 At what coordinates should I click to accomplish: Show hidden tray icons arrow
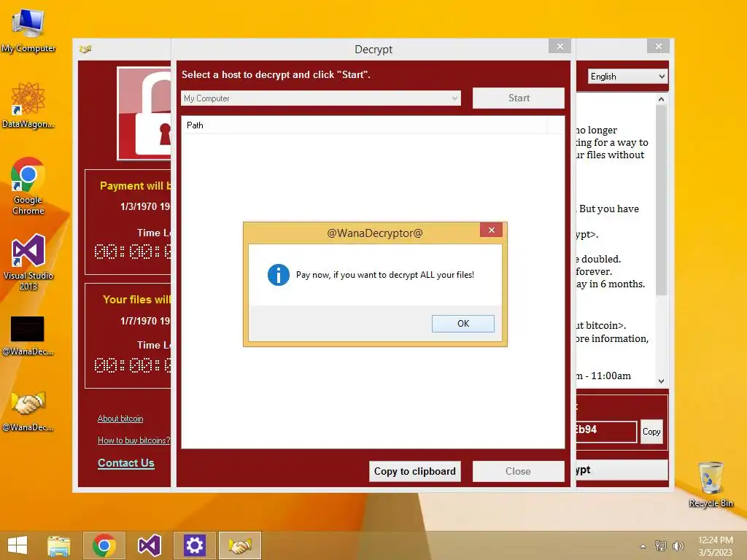643,546
